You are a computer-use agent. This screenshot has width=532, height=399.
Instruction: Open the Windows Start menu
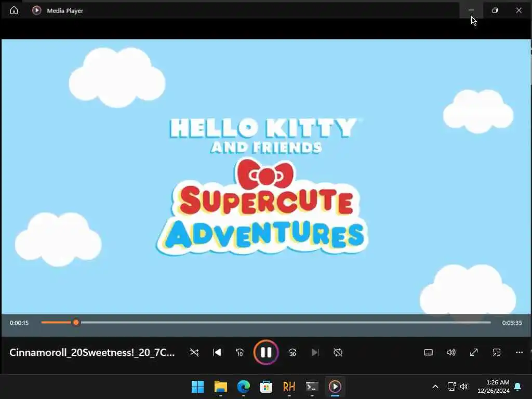(198, 387)
